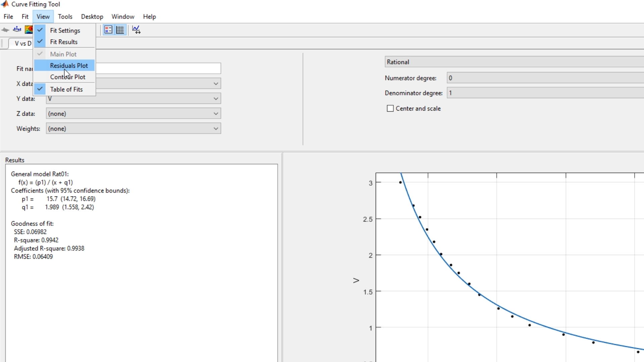Toggle Table of Fits menu entry

pyautogui.click(x=66, y=89)
